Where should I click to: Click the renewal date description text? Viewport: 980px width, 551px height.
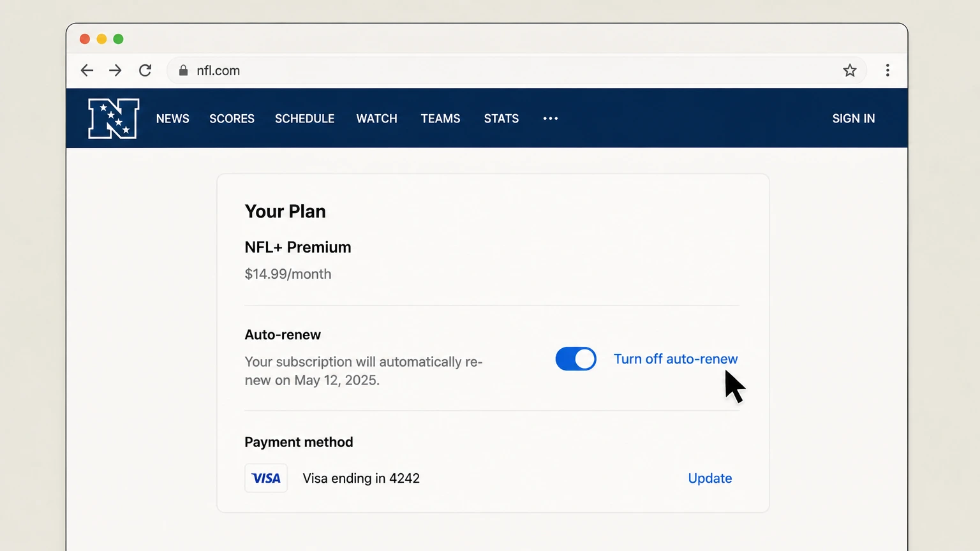(364, 371)
